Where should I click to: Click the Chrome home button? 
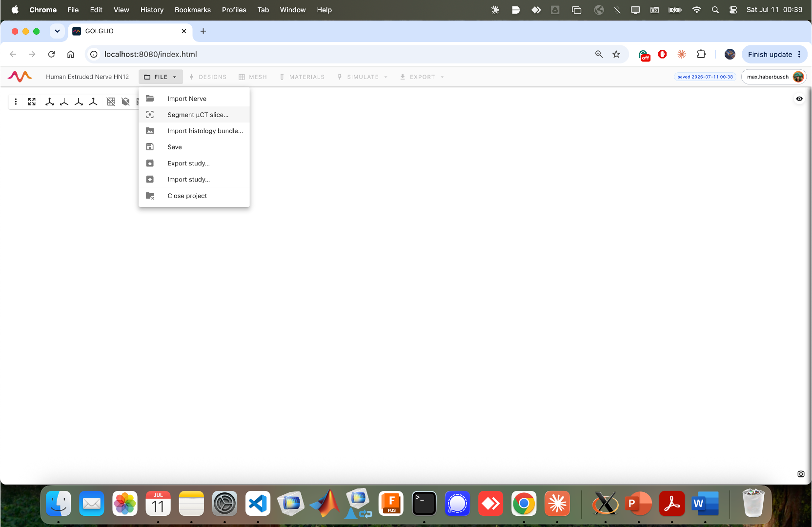point(71,54)
